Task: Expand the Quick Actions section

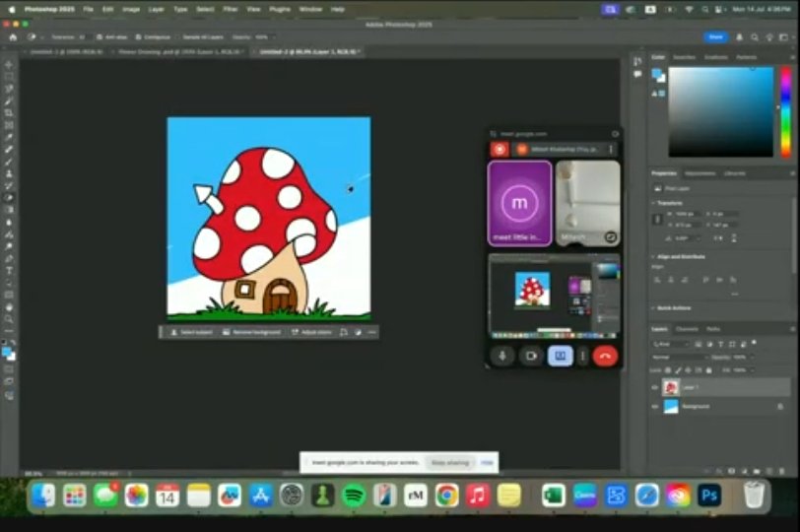Action: 655,306
